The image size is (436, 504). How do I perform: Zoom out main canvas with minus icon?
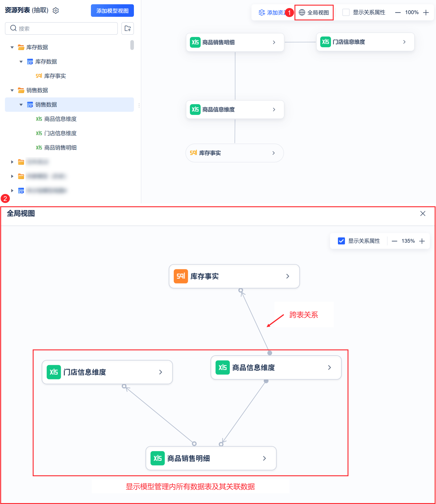coord(397,12)
